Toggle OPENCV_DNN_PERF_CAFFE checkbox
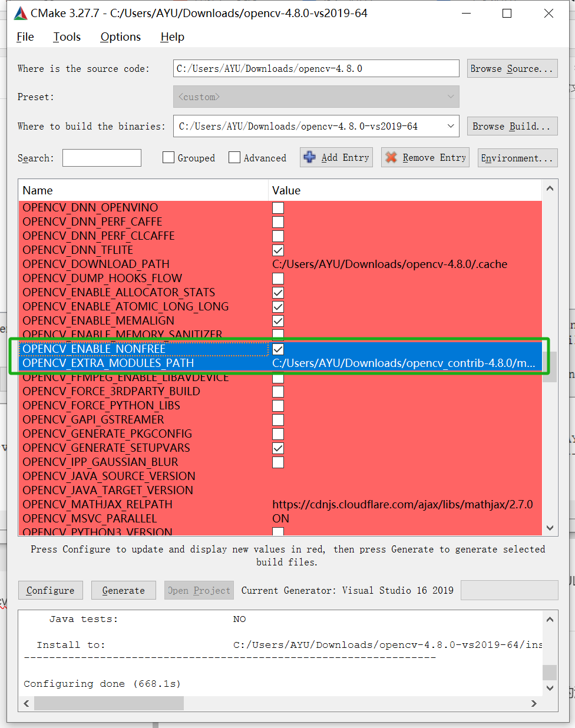Viewport: 575px width, 728px height. pyautogui.click(x=278, y=221)
